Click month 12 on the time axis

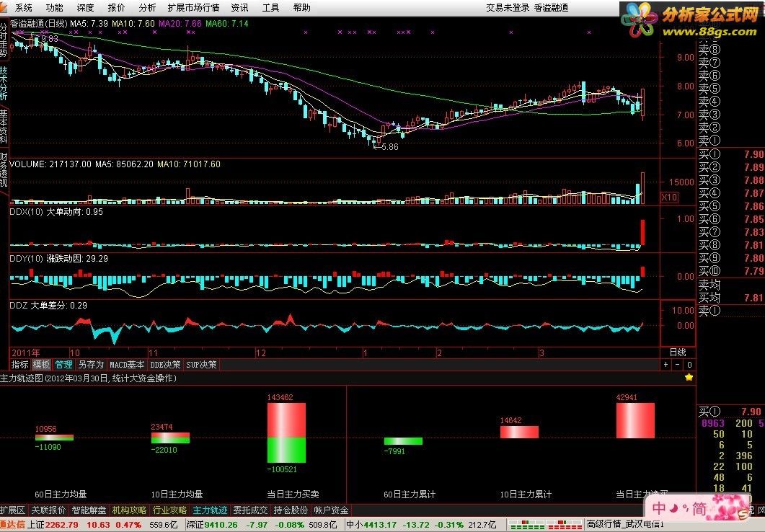(261, 353)
